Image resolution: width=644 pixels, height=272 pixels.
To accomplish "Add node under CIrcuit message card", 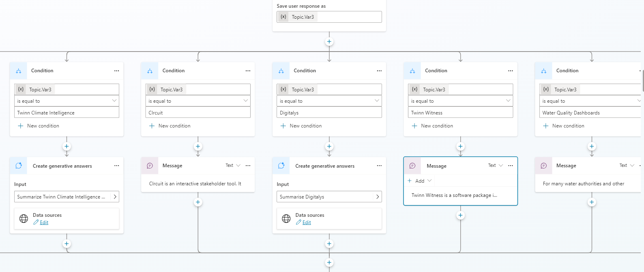I will pyautogui.click(x=198, y=202).
